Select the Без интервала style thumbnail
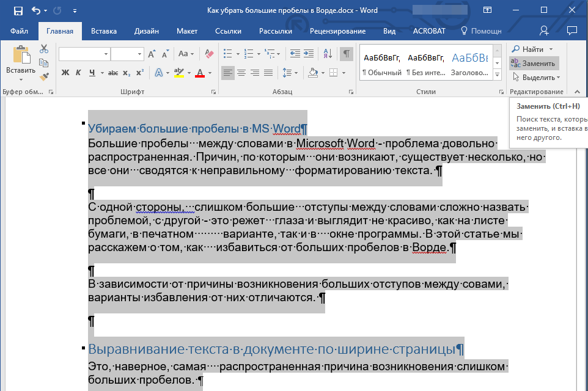588x391 pixels. pyautogui.click(x=426, y=64)
